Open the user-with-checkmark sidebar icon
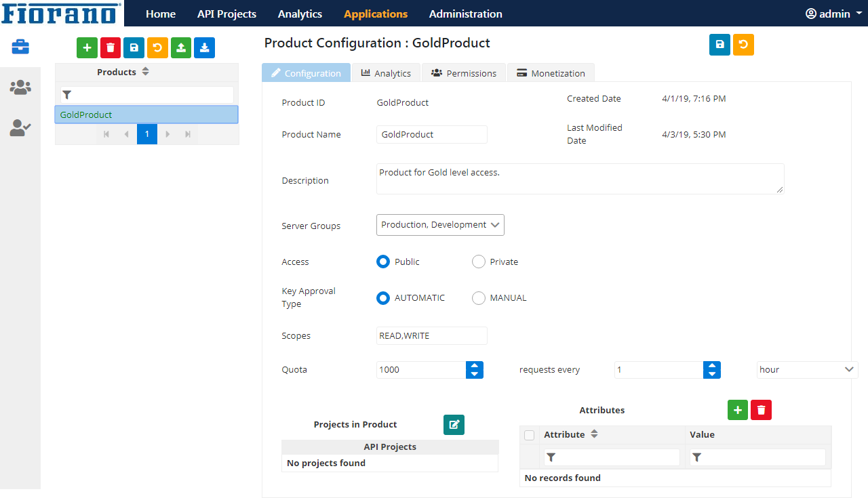Screen dimensions: 868x498 coord(20,127)
